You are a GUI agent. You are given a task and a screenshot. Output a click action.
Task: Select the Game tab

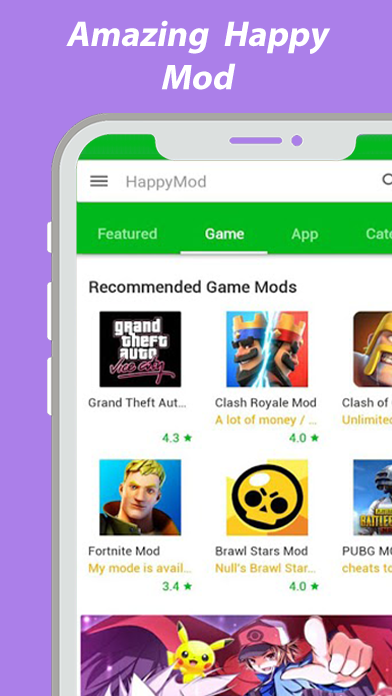pyautogui.click(x=224, y=234)
